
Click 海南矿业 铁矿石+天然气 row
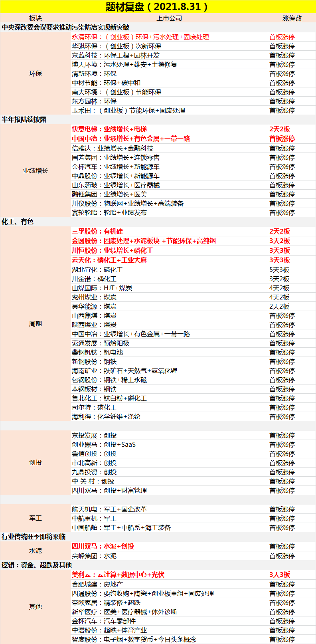click(124, 371)
